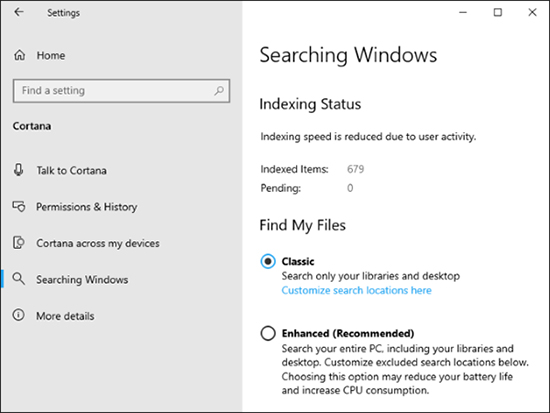Image resolution: width=550 pixels, height=413 pixels.
Task: Follow the Customize search locations here link
Action: point(356,291)
